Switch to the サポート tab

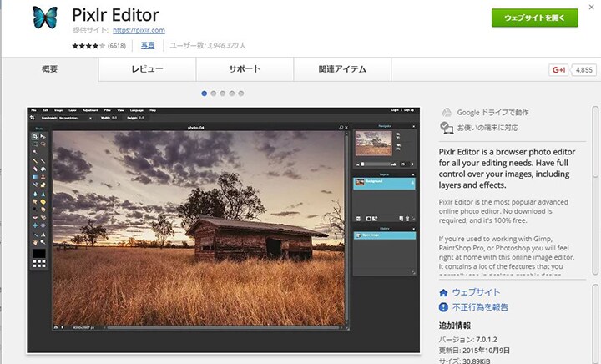(x=245, y=69)
